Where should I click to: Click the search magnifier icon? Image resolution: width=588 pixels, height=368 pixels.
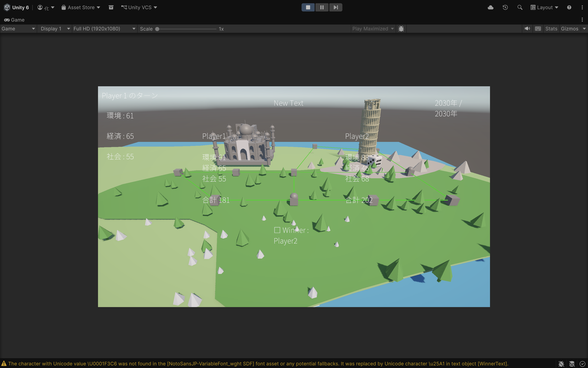click(x=520, y=7)
